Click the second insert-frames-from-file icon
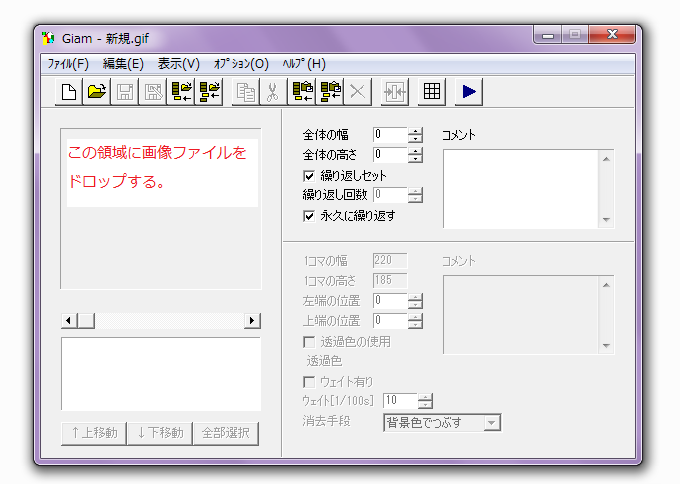 [209, 92]
